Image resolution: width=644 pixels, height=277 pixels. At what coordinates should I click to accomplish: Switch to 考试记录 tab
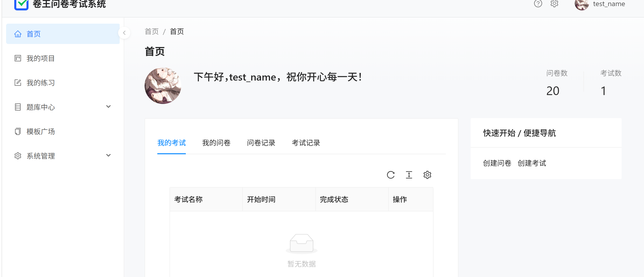pyautogui.click(x=306, y=143)
